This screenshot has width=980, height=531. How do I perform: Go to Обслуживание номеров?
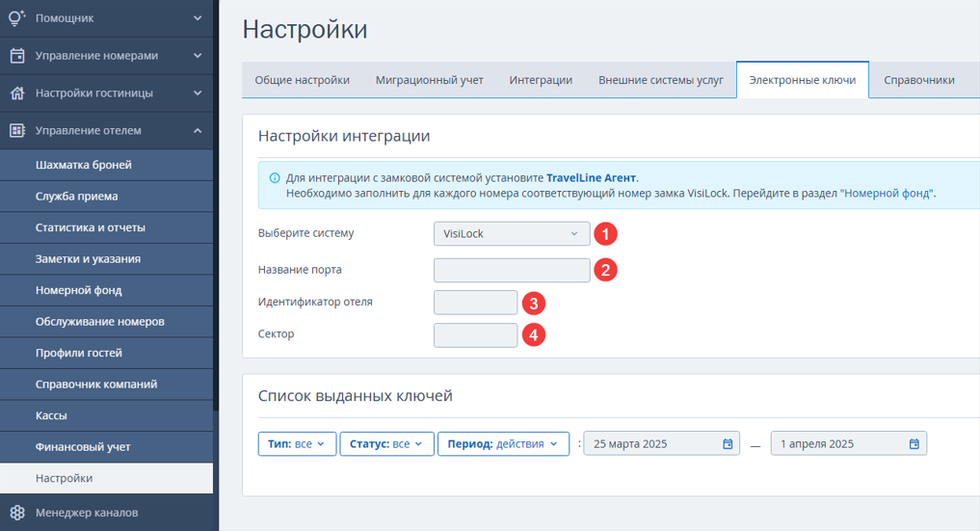pyautogui.click(x=106, y=322)
